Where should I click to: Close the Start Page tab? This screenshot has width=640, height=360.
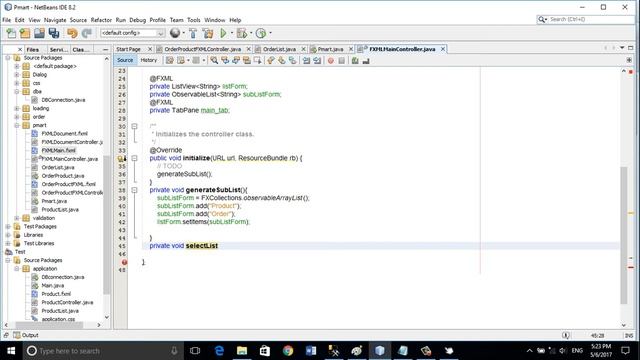point(150,49)
